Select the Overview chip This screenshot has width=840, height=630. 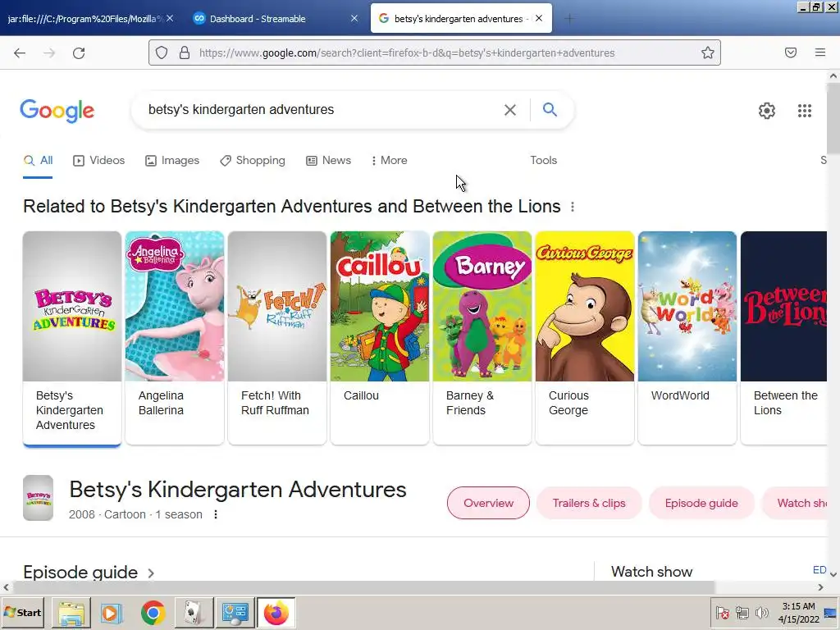(x=488, y=503)
